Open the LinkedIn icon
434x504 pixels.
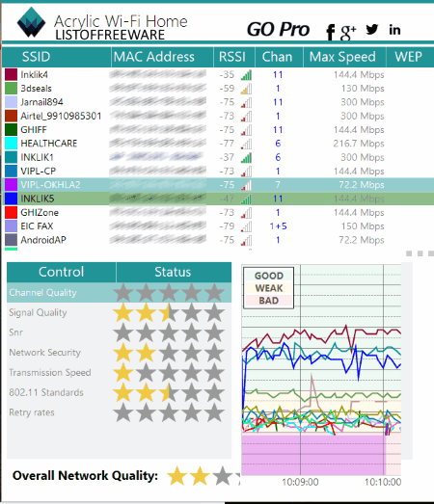[x=394, y=30]
